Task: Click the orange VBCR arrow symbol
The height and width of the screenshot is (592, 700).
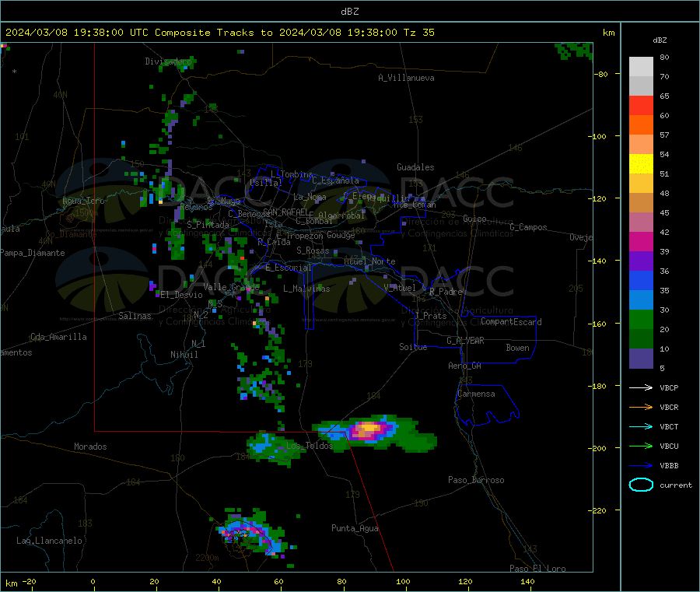Action: (641, 407)
